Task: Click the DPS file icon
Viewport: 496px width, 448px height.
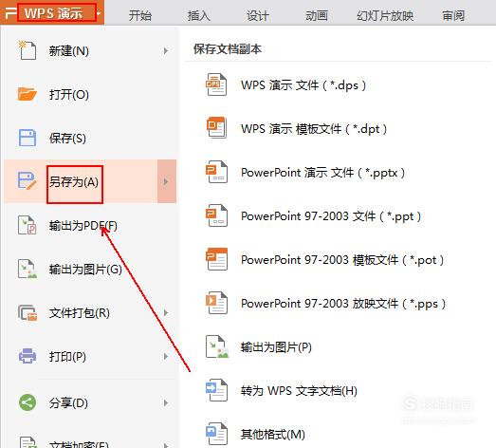Action: (x=216, y=84)
